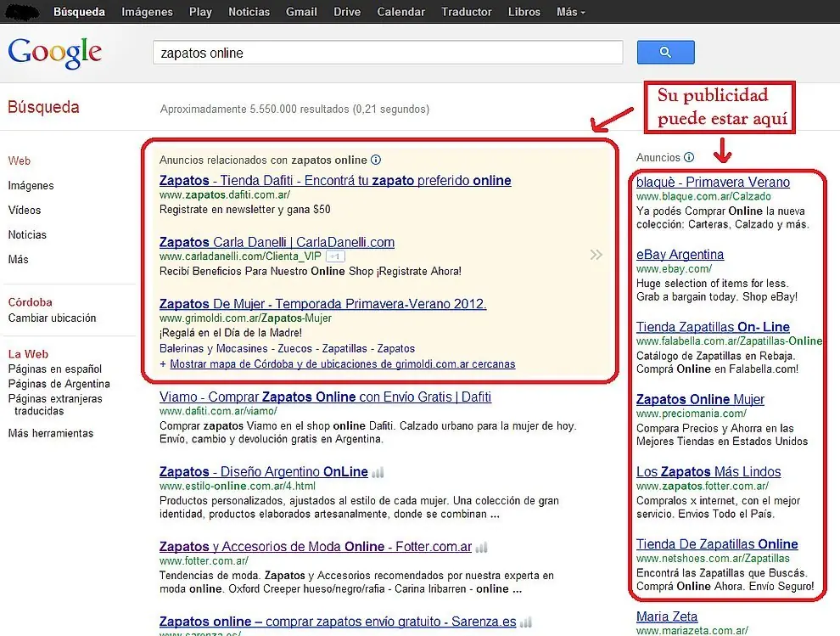Open the 'Zapatos Carla Danelli | CarlaDanelli.com' ad
The height and width of the screenshot is (636, 840).
pos(277,242)
